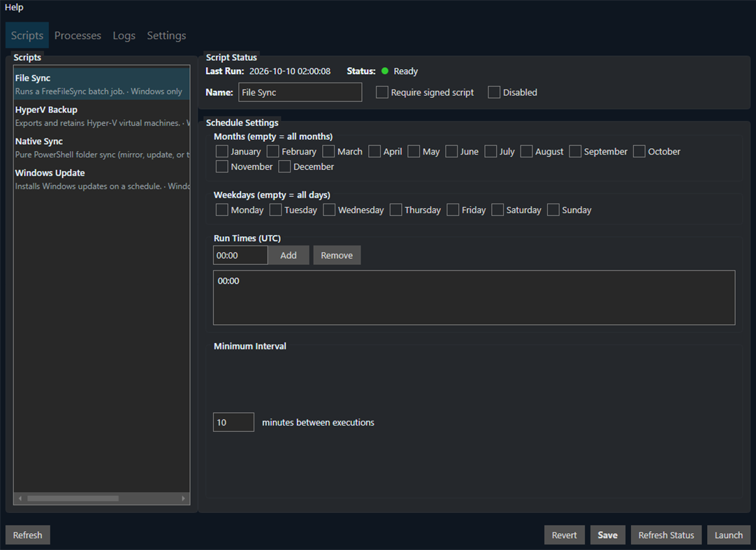Screen dimensions: 756x550
Task: Click the script Name input field
Action: click(300, 92)
